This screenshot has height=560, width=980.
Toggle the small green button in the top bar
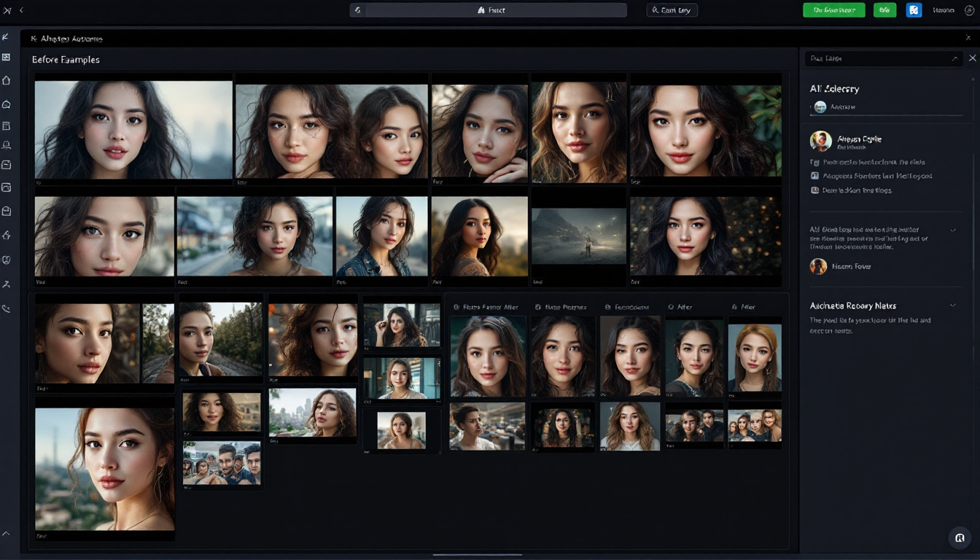click(884, 9)
